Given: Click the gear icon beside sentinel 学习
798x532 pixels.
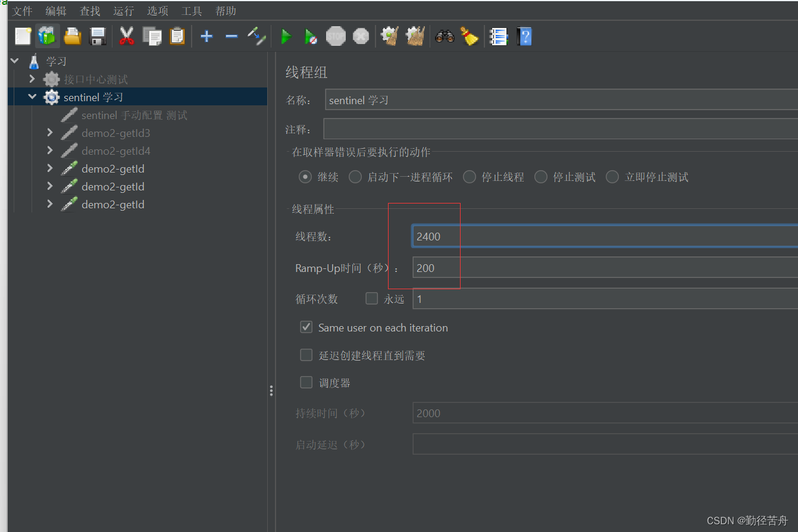Looking at the screenshot, I should (52, 97).
